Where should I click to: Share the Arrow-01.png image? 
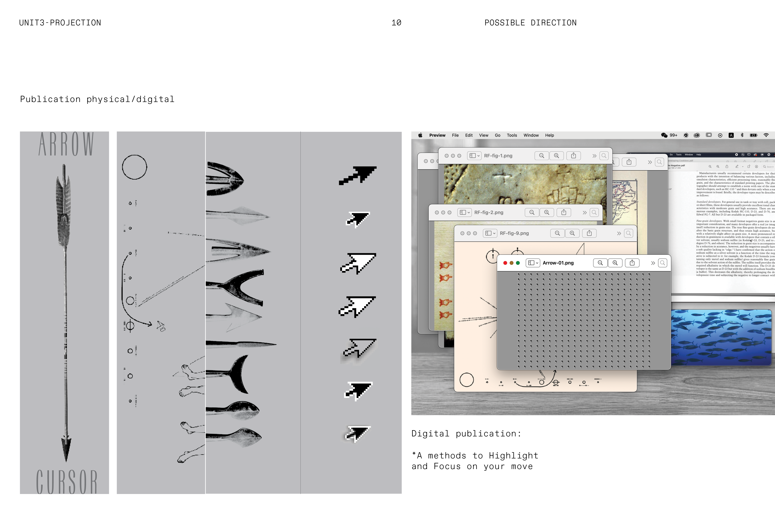[632, 263]
